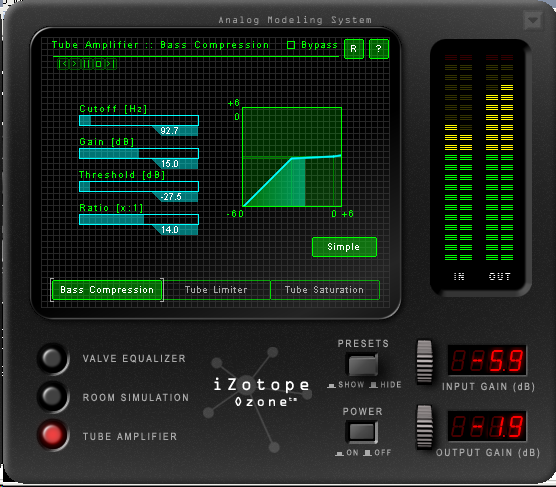Flip the Power on/off switch
The width and height of the screenshot is (556, 487).
[362, 432]
